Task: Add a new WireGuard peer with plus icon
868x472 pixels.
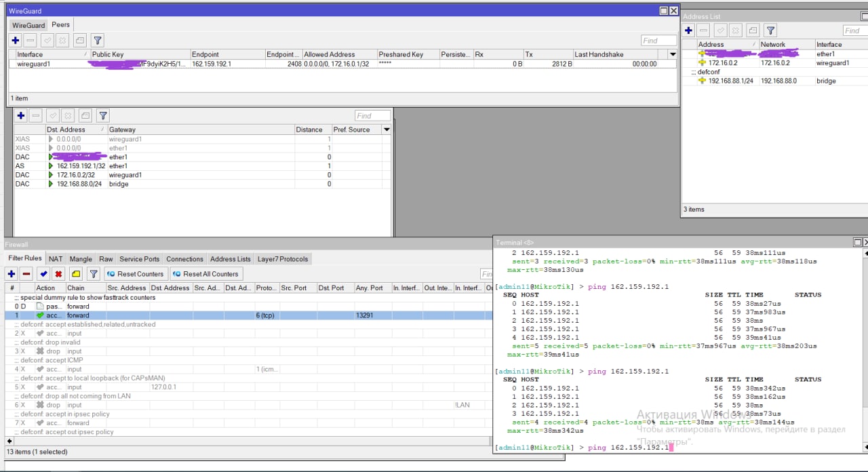Action: (x=15, y=41)
